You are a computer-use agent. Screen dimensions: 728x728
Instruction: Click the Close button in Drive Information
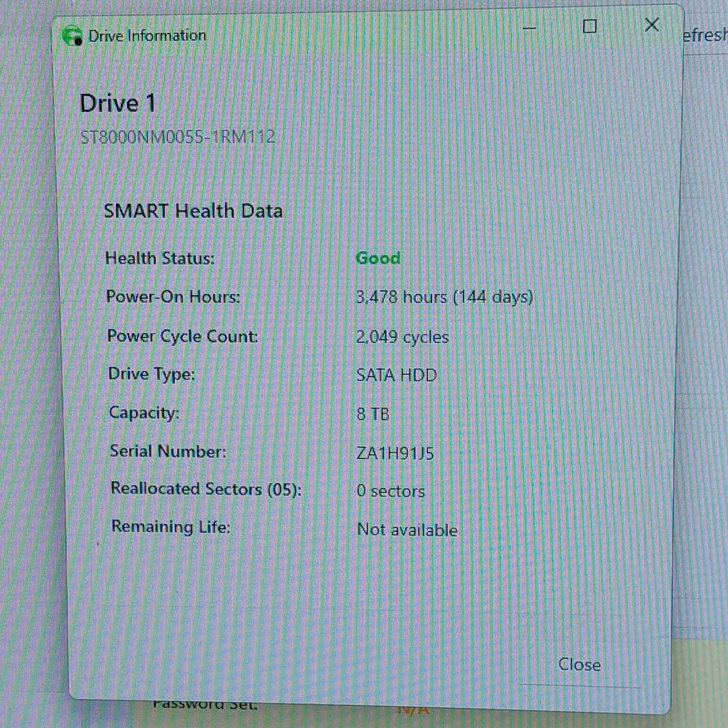[x=579, y=665]
